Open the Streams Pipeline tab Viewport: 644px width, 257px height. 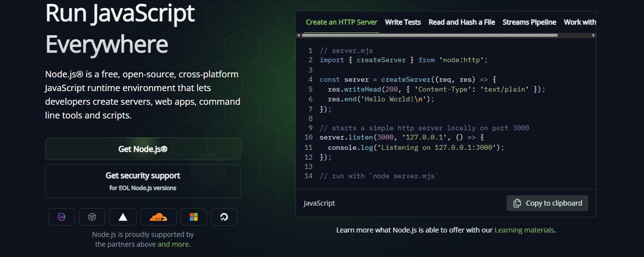pyautogui.click(x=530, y=22)
